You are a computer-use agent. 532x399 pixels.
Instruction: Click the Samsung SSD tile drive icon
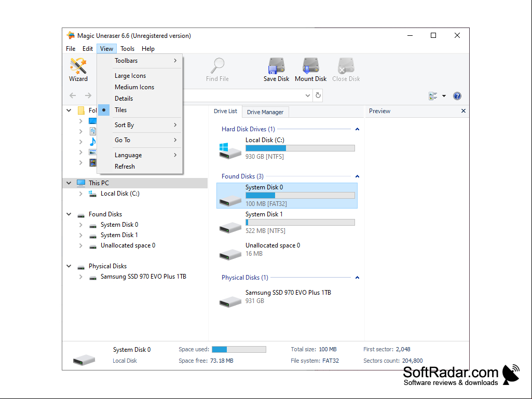point(230,301)
